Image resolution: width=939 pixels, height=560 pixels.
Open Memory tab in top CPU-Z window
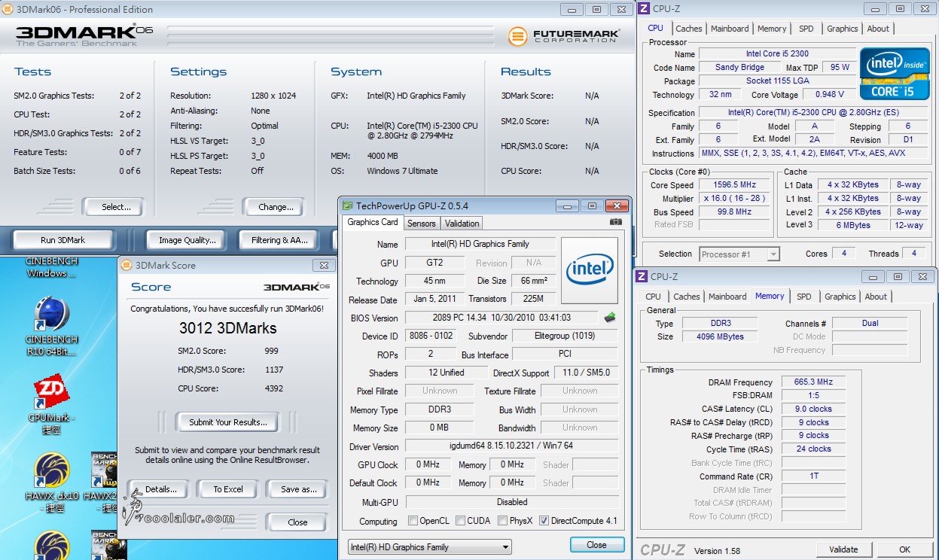click(772, 29)
